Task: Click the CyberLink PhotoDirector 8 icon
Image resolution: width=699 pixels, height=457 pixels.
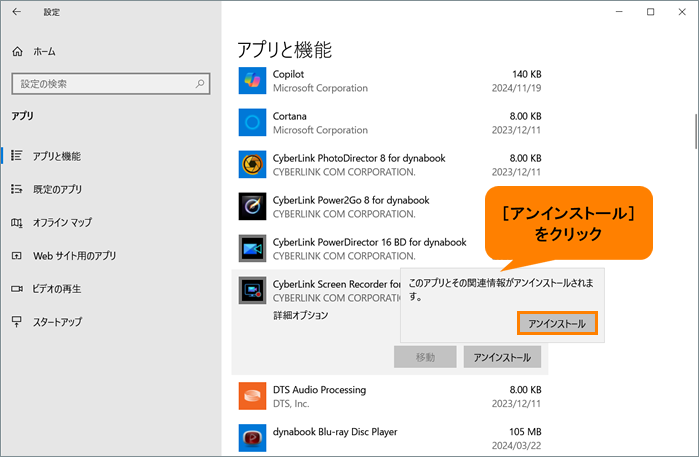Action: (x=252, y=165)
